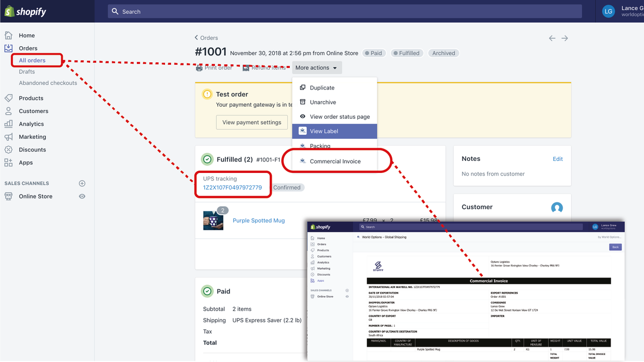Choose View Label menu entry
The height and width of the screenshot is (362, 644).
coord(335,131)
